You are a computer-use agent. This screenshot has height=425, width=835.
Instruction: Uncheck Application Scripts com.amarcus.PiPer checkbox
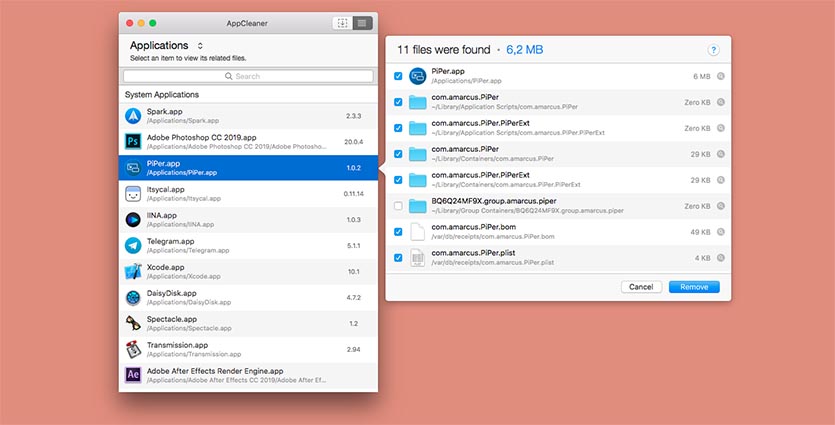[x=398, y=102]
